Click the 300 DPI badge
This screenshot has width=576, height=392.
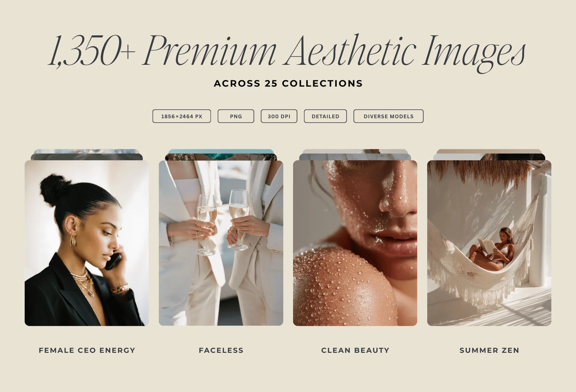pyautogui.click(x=279, y=116)
